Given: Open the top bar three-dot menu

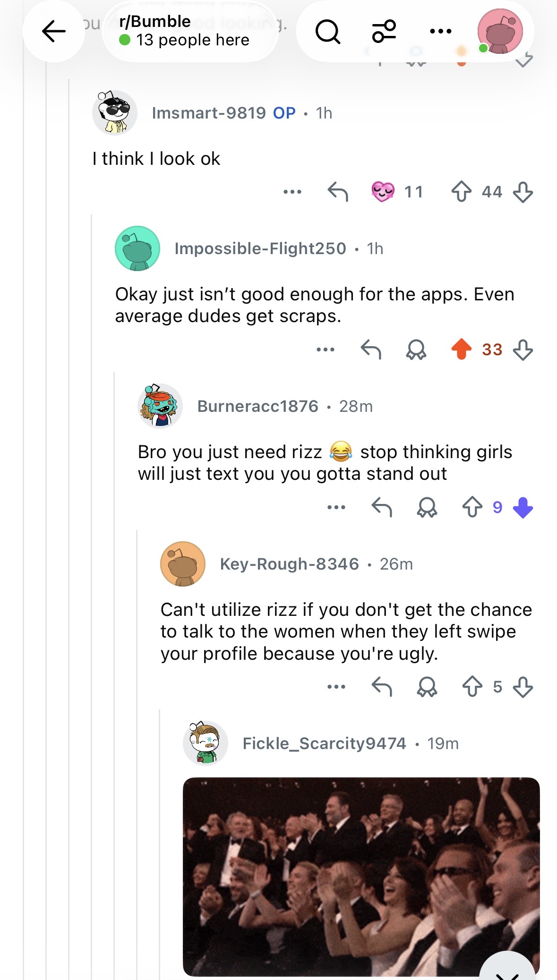Looking at the screenshot, I should pyautogui.click(x=441, y=32).
